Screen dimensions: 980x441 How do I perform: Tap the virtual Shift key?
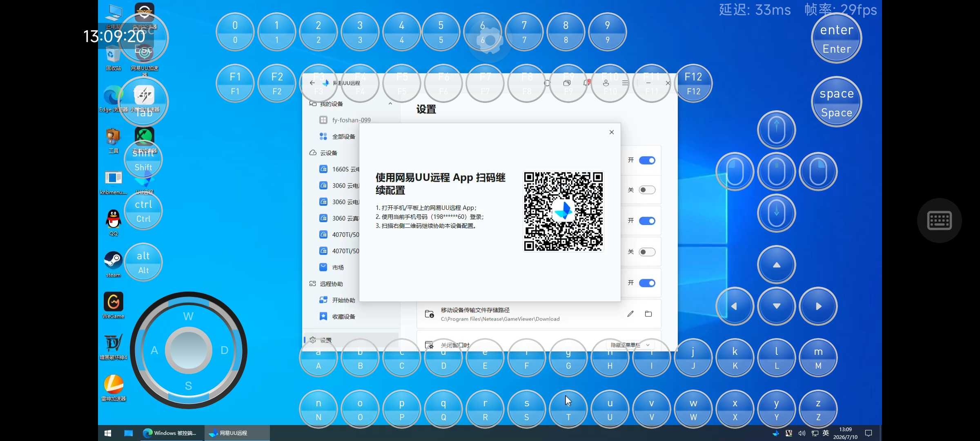click(143, 159)
